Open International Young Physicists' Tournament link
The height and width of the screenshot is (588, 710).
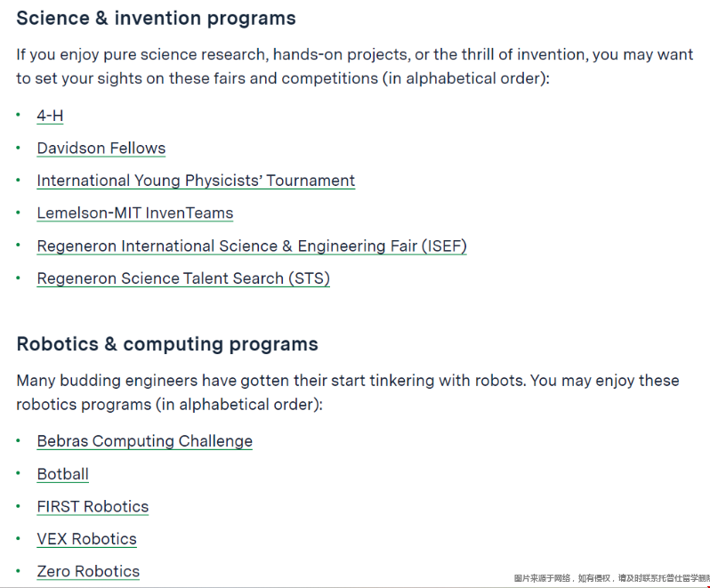196,181
